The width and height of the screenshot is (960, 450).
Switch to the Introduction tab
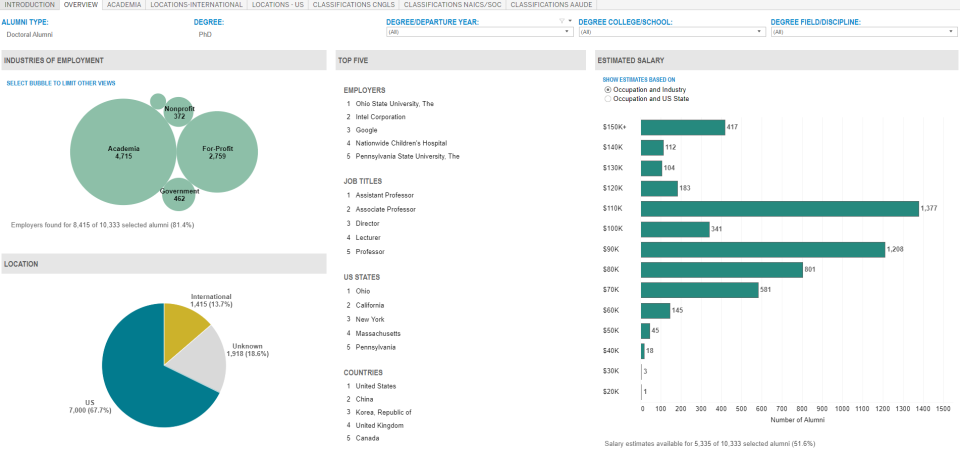point(30,4)
